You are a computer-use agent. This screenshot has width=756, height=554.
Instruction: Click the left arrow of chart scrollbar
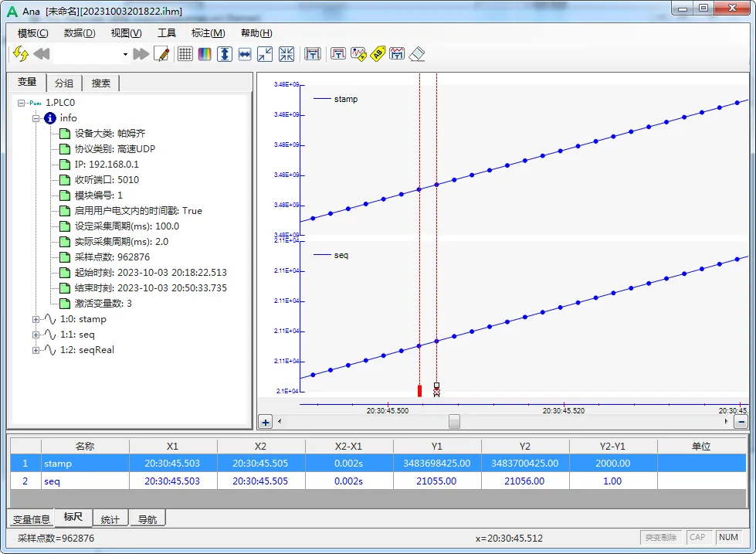(x=280, y=422)
